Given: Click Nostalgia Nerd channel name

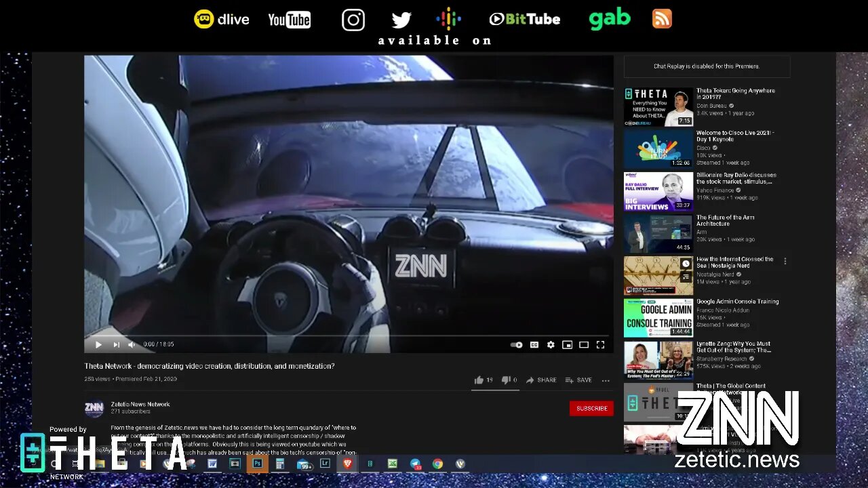Looking at the screenshot, I should coord(715,274).
